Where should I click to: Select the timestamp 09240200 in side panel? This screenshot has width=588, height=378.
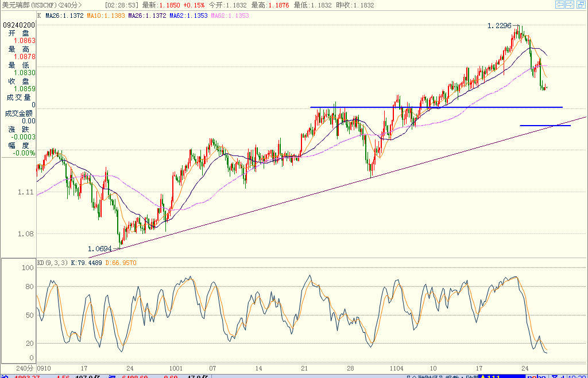click(x=19, y=25)
